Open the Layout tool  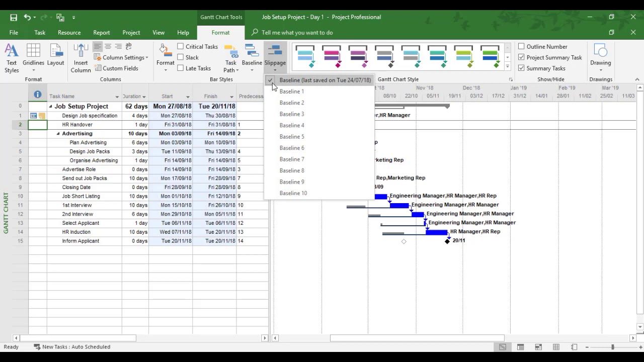(x=55, y=55)
